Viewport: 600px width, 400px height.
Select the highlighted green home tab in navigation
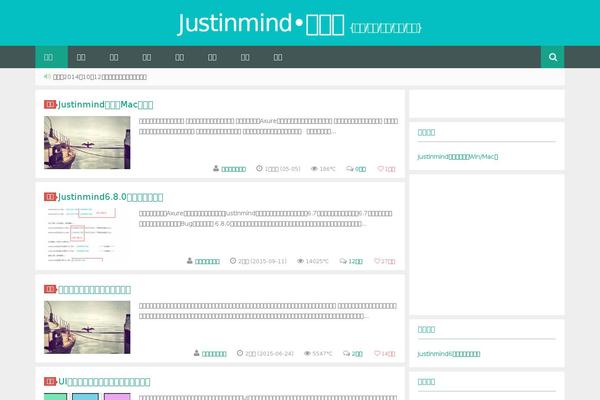52,57
